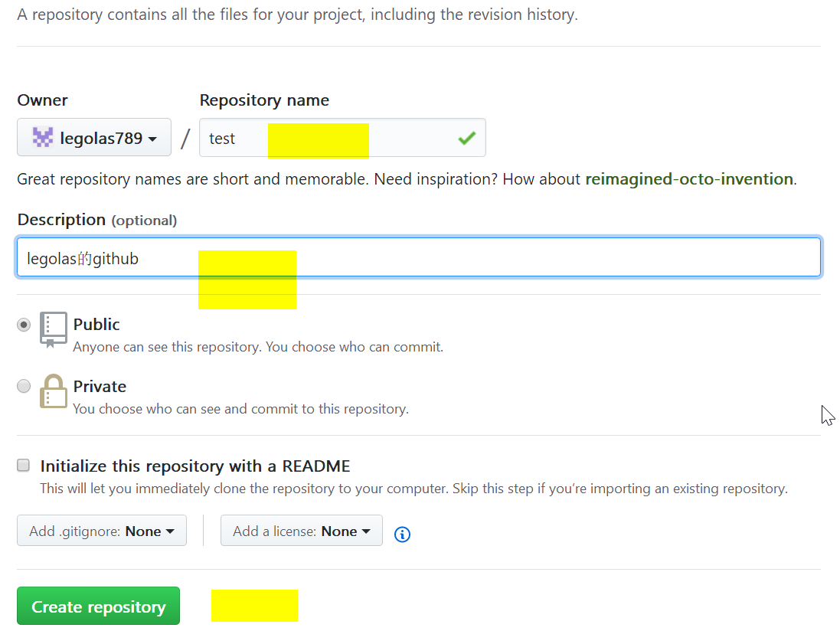Select the Private radio button
The image size is (840, 631).
(x=24, y=386)
